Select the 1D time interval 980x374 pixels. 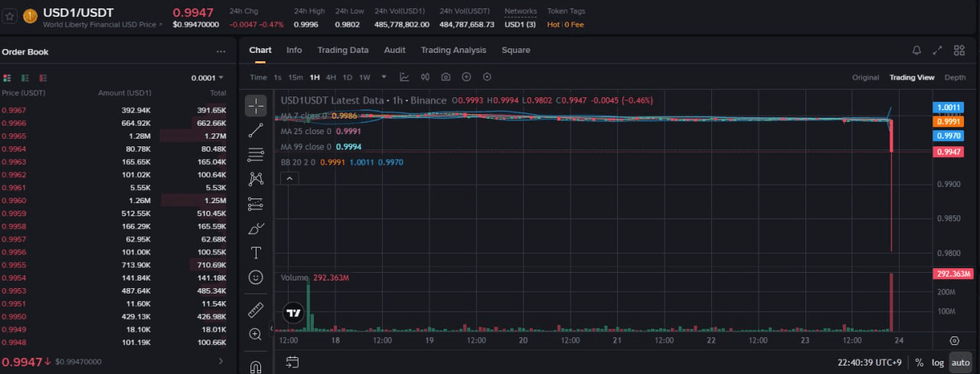click(x=348, y=77)
